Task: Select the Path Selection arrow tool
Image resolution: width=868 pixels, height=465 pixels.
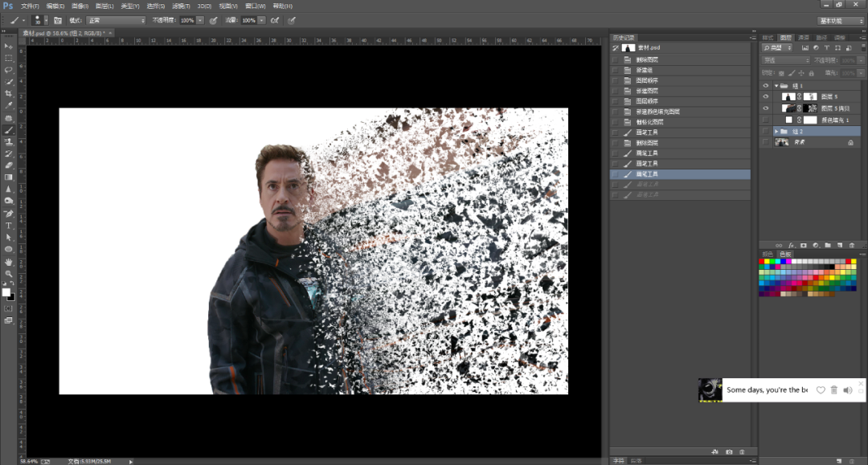Action: (x=8, y=237)
